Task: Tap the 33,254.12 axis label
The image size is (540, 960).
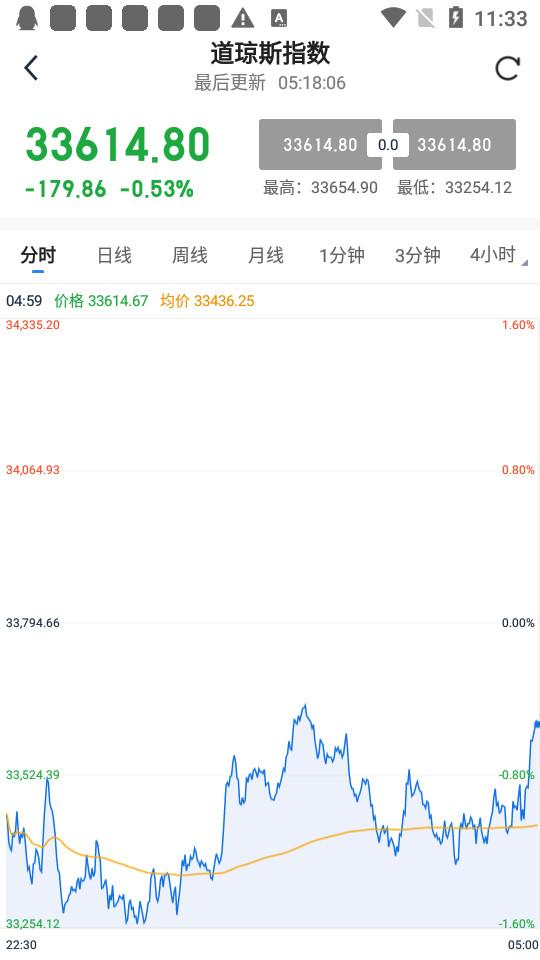Action: [33, 923]
